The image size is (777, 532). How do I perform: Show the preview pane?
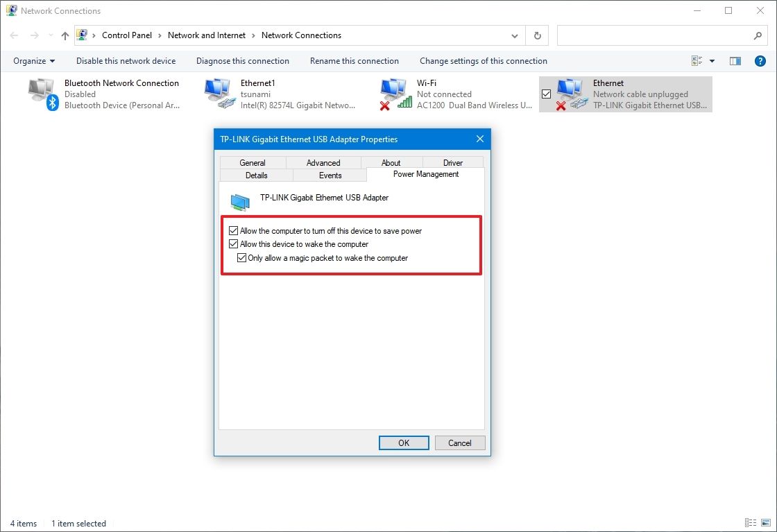(x=735, y=61)
